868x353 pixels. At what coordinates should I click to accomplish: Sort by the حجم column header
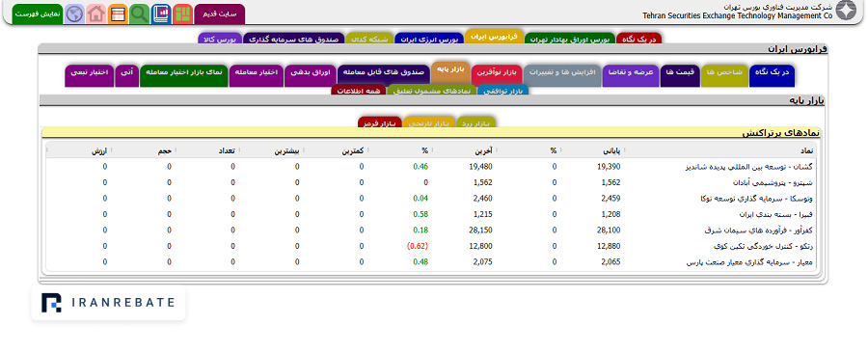(x=164, y=150)
